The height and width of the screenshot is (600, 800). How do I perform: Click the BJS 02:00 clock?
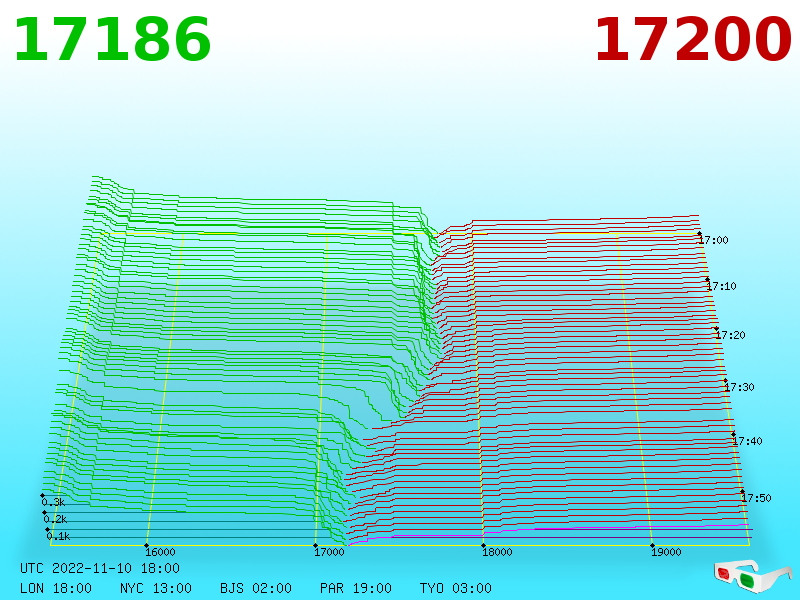point(256,588)
